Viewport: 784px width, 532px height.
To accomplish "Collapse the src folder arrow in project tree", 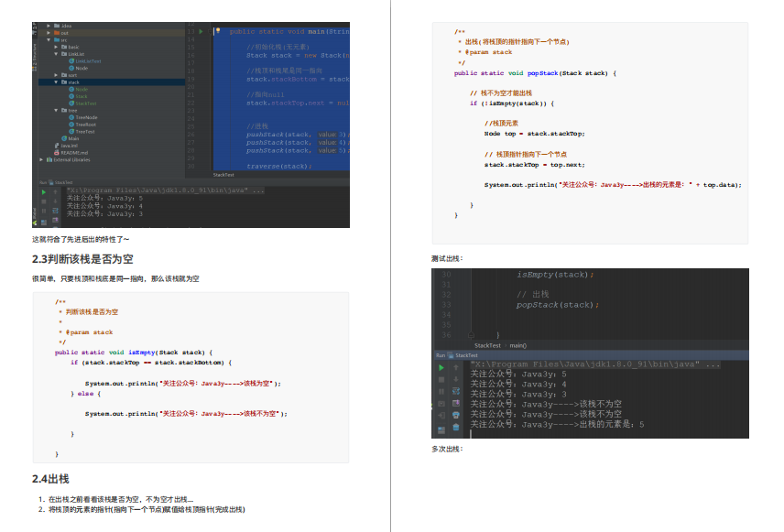I will pyautogui.click(x=49, y=40).
